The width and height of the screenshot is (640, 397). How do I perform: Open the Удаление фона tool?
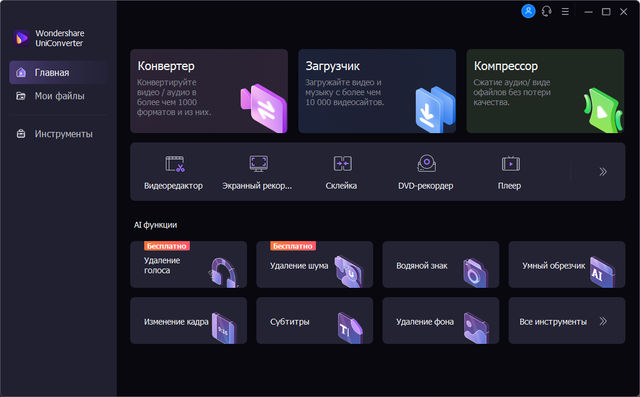(441, 320)
